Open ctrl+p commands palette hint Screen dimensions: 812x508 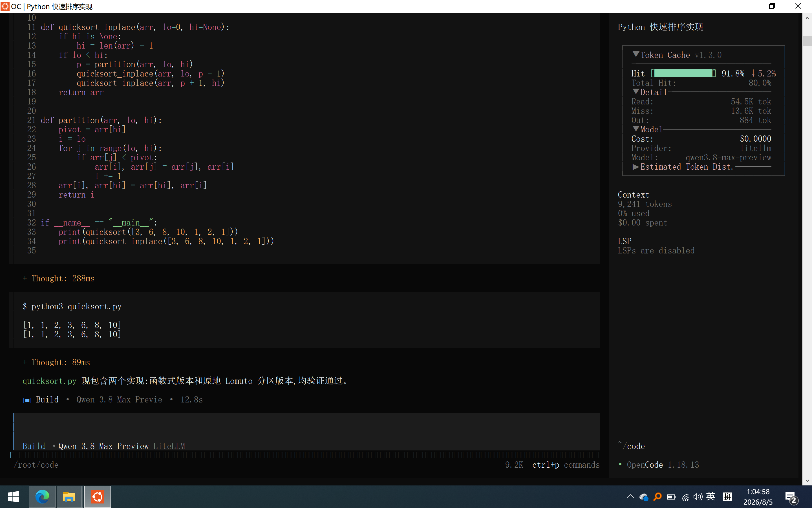(566, 465)
